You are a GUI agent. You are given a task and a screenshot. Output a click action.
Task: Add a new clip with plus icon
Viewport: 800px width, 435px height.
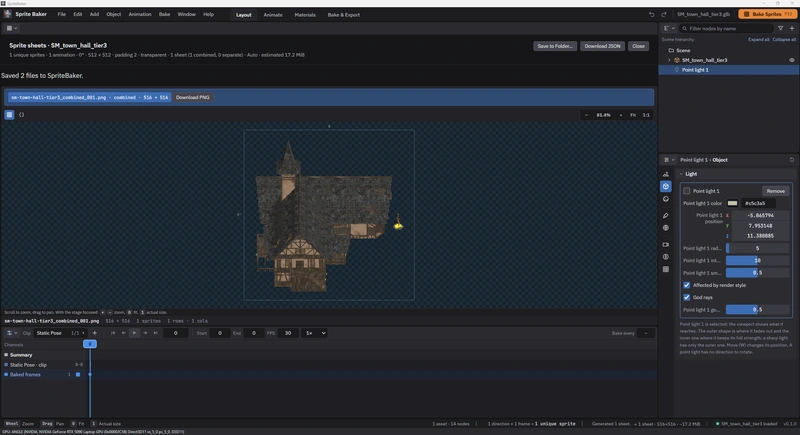tap(94, 333)
